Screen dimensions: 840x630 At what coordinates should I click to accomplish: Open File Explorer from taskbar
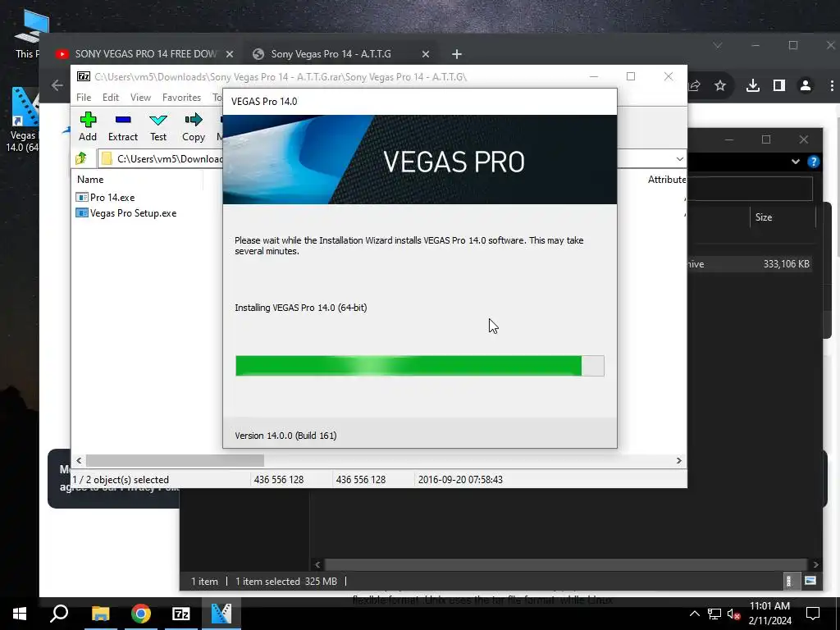click(100, 614)
